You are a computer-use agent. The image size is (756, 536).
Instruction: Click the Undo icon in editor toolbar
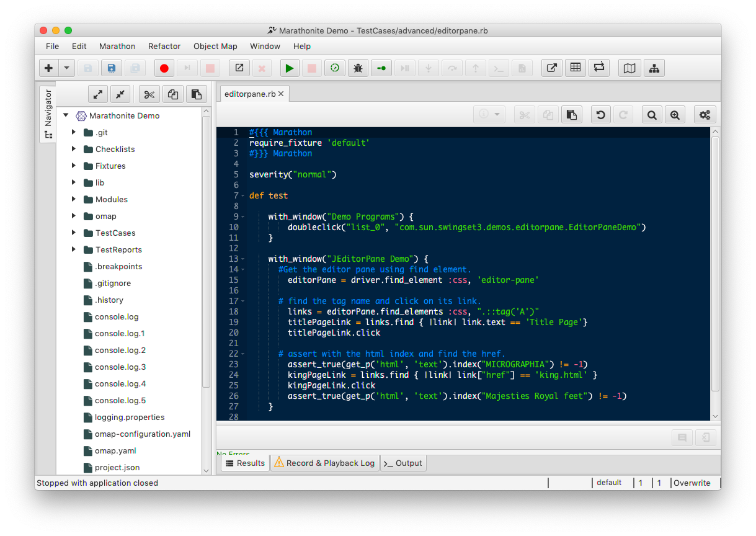point(600,115)
